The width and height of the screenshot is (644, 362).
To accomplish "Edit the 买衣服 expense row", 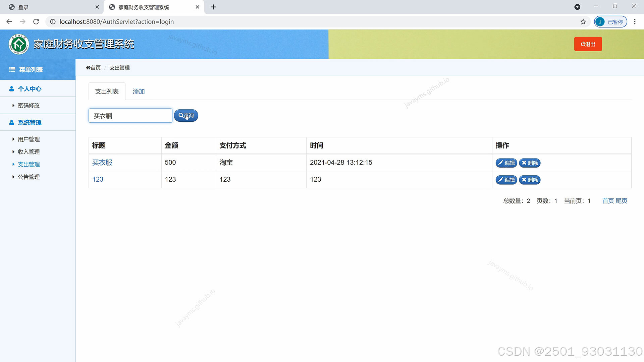I will pyautogui.click(x=506, y=163).
